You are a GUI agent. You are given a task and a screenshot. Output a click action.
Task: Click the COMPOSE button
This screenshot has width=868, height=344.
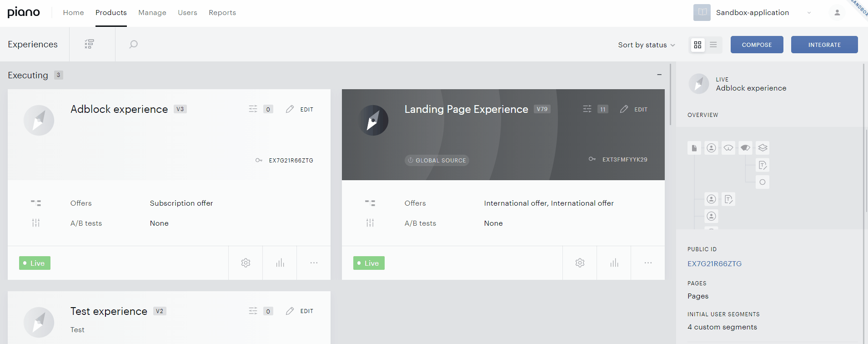click(x=757, y=45)
